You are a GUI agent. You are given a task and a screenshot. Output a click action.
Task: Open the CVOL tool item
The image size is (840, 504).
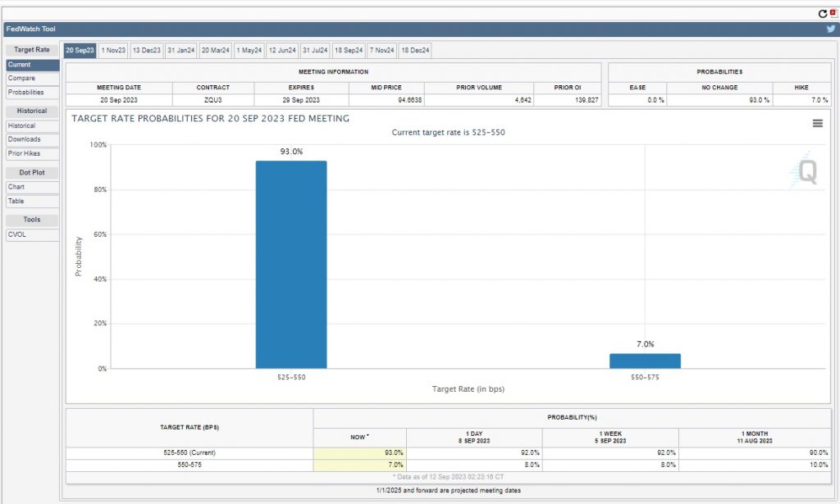pyautogui.click(x=33, y=234)
